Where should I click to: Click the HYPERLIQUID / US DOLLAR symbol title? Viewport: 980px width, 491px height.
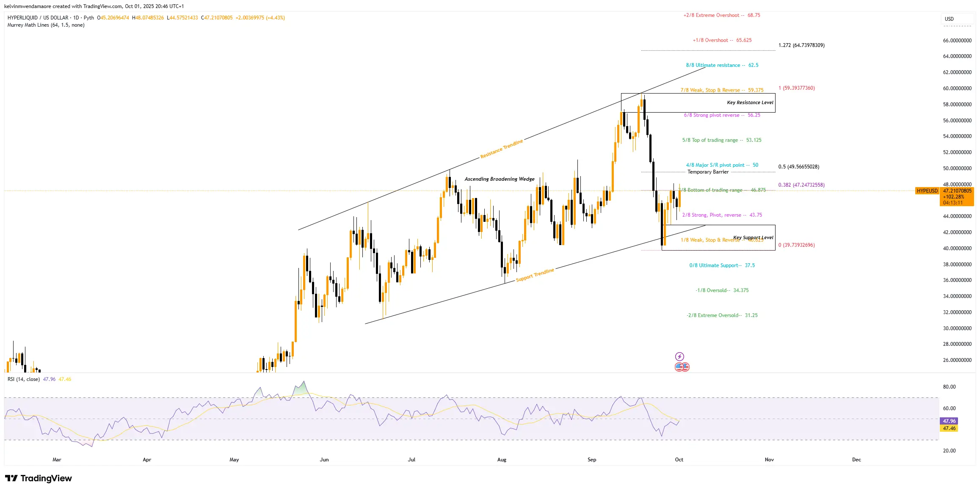pos(38,18)
